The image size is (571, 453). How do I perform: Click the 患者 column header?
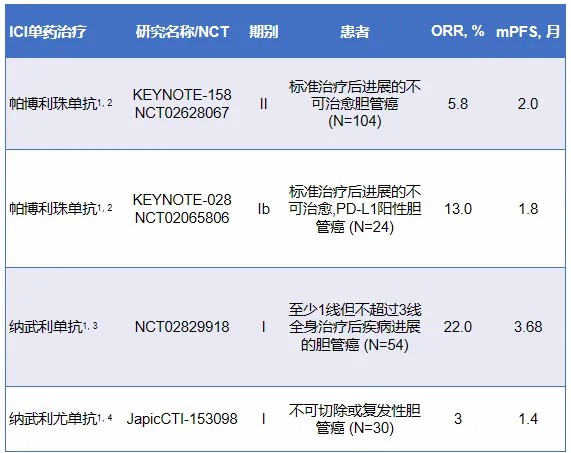point(355,32)
